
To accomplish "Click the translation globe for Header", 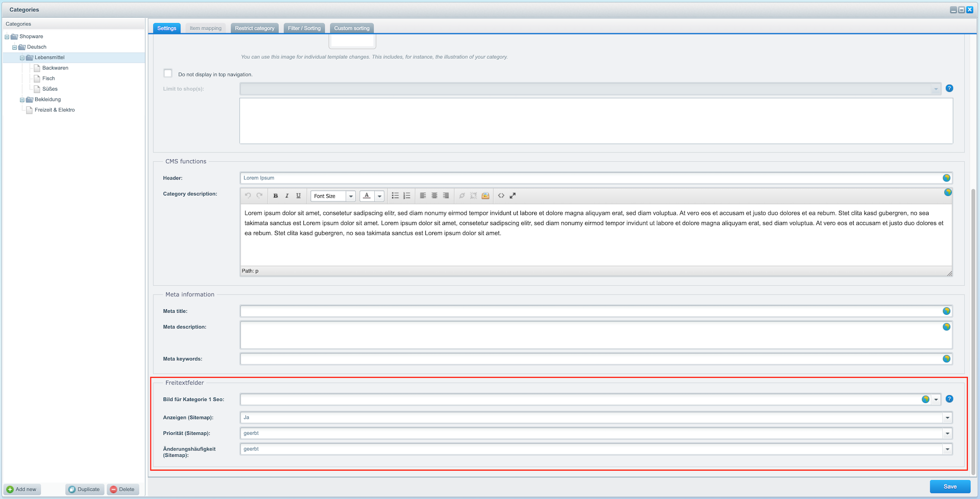I will (947, 178).
